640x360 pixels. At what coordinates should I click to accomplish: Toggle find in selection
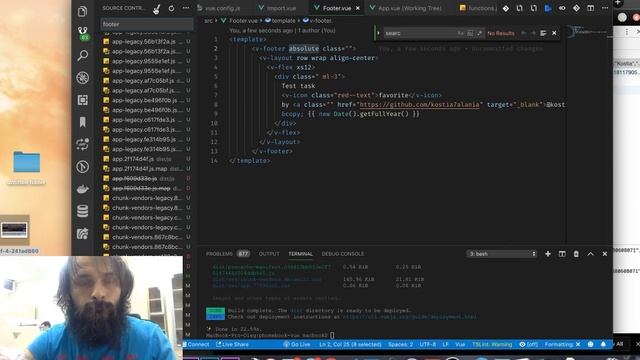(x=543, y=33)
